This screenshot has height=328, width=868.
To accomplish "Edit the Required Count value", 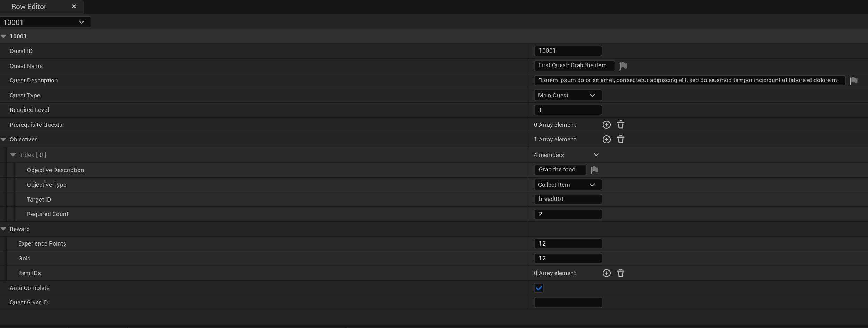I will click(568, 214).
